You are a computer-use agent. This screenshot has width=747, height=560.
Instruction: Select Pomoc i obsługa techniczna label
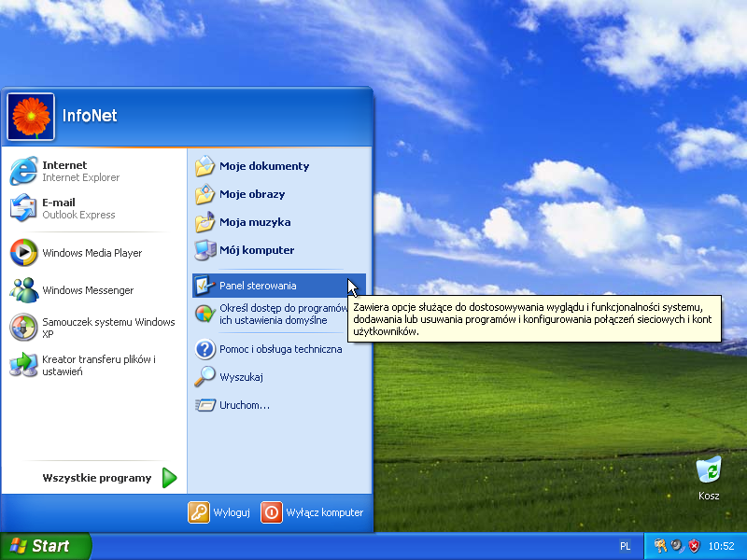tap(281, 349)
